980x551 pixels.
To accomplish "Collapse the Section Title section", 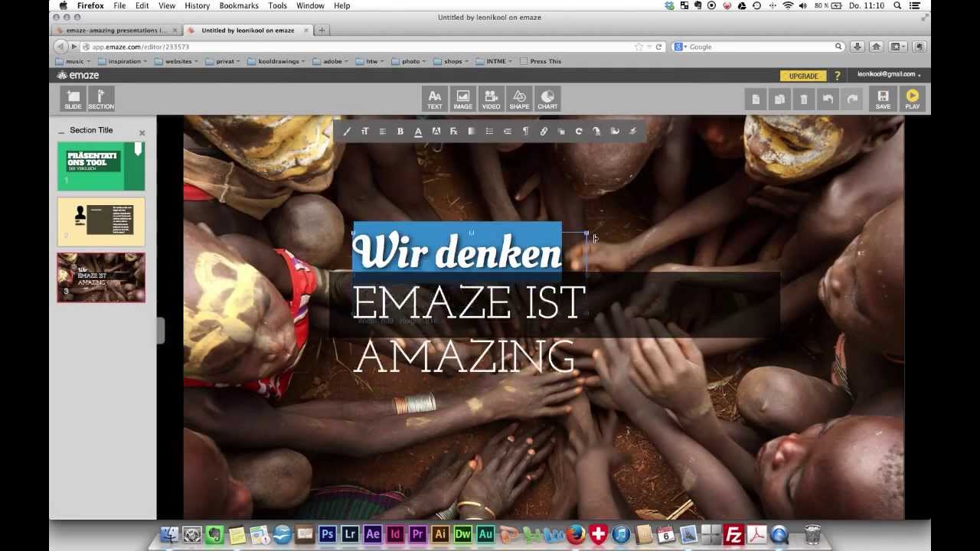I will pyautogui.click(x=61, y=132).
